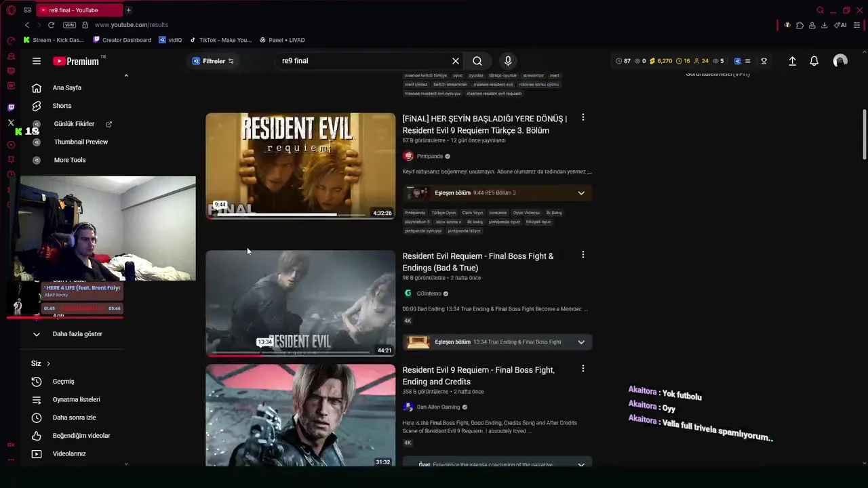The height and width of the screenshot is (488, 868).
Task: Open Günlük Fikirler sidebar link
Action: (75, 124)
